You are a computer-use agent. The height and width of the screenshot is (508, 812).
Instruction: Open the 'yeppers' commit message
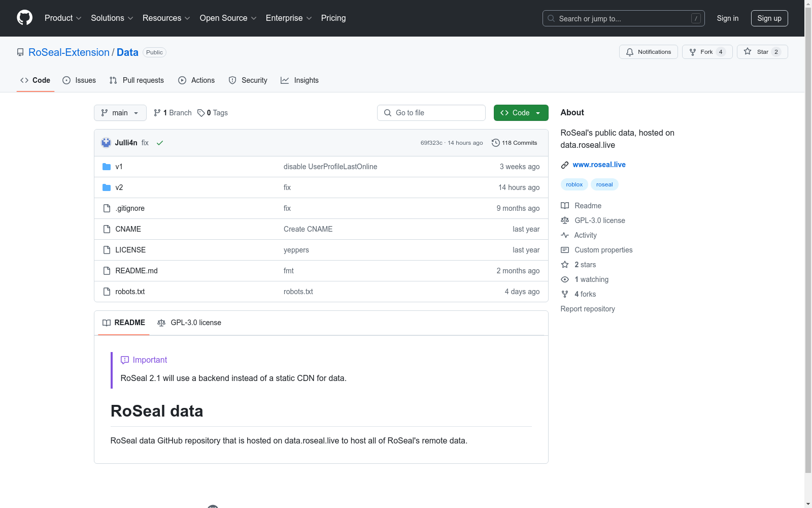coord(296,250)
